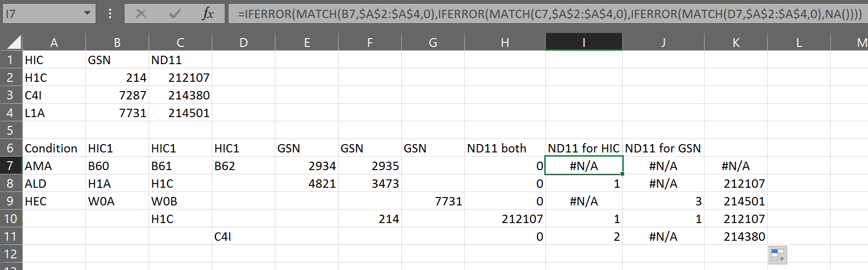The image size is (868, 270).
Task: Select column K header
Action: [736, 42]
